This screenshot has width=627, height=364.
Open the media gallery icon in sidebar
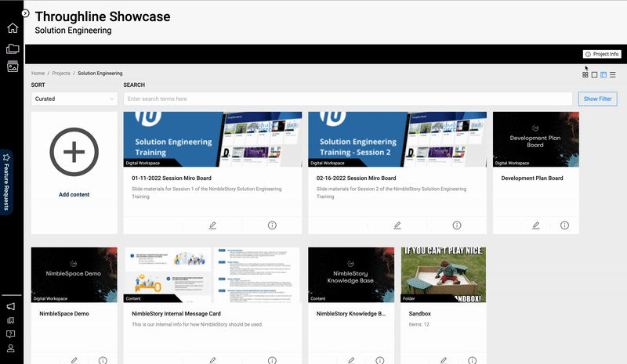[13, 67]
